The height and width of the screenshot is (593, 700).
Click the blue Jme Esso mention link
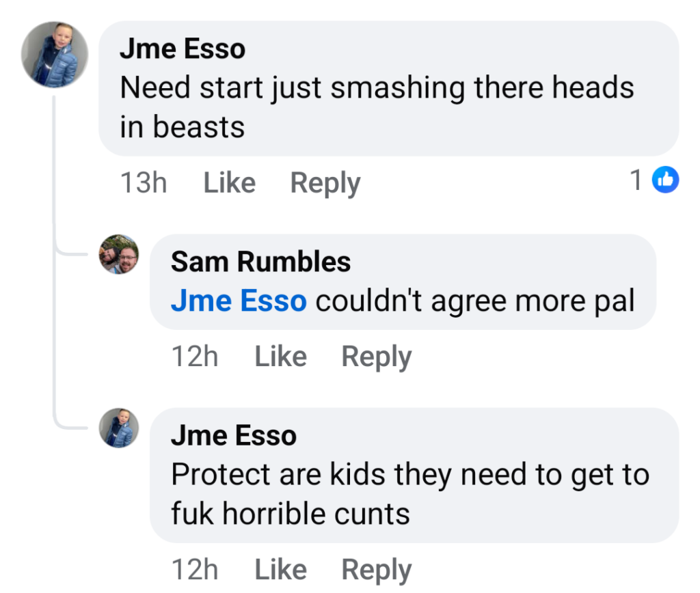239,301
